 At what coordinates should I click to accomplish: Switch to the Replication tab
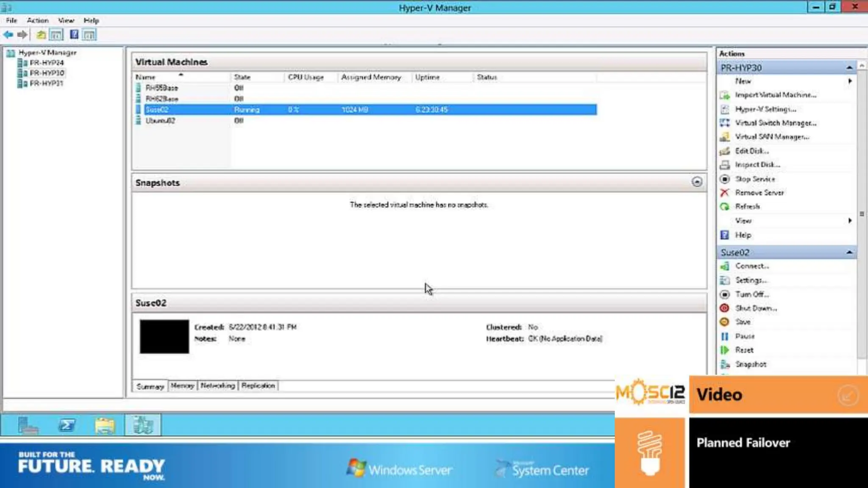click(258, 386)
